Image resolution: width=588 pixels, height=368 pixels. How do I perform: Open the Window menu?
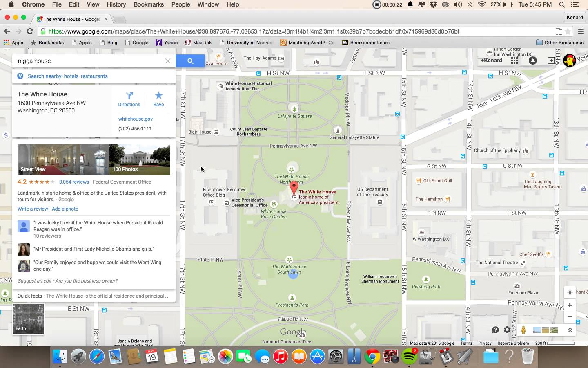[208, 4]
